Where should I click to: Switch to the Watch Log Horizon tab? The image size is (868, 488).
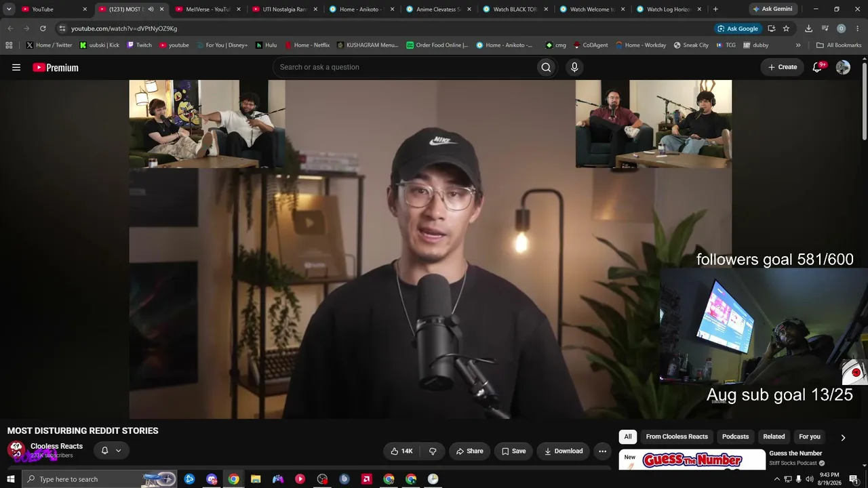pos(670,9)
